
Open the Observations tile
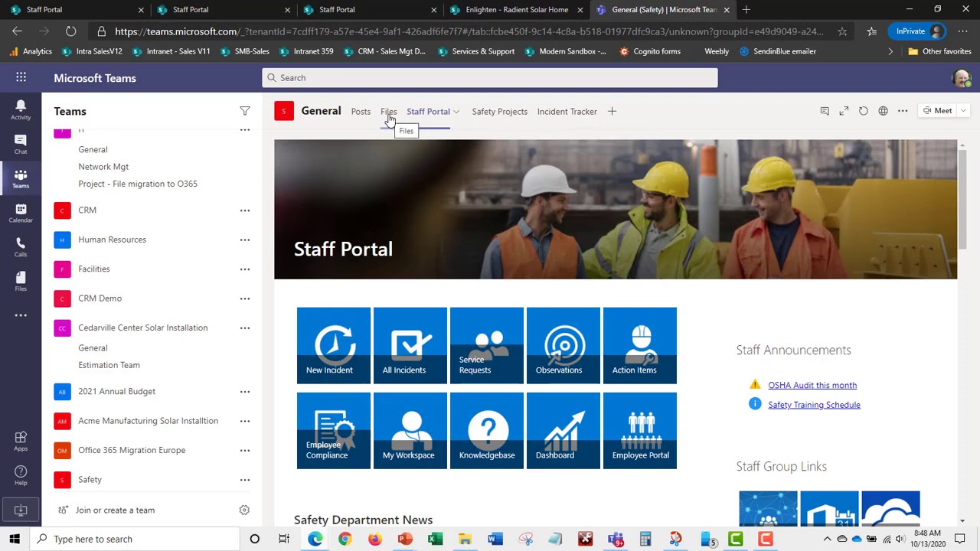[563, 345]
